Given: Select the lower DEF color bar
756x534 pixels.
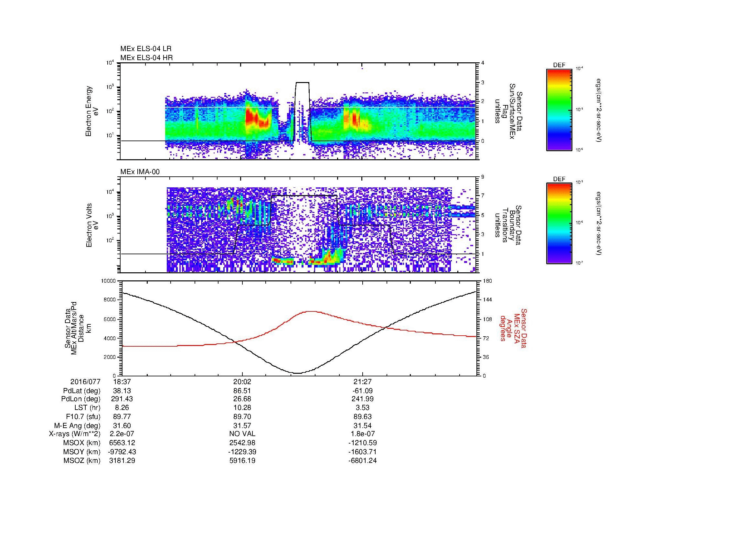Looking at the screenshot, I should tap(559, 224).
